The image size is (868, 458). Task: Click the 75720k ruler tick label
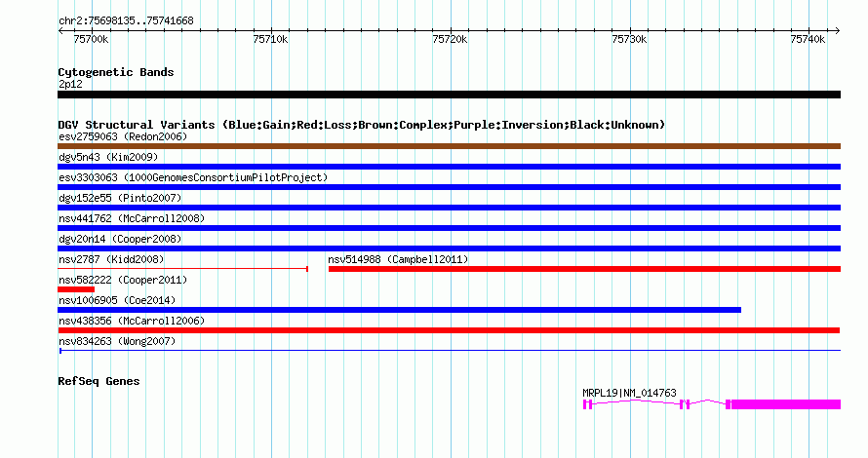(450, 39)
